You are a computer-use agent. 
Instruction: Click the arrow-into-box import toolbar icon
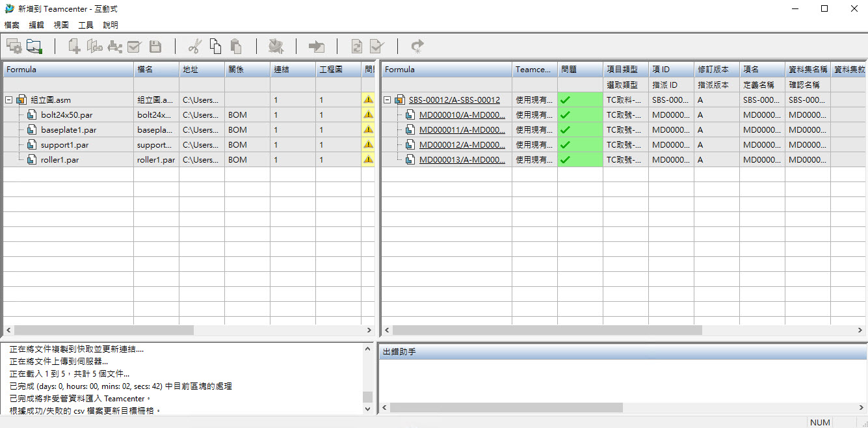[x=316, y=46]
